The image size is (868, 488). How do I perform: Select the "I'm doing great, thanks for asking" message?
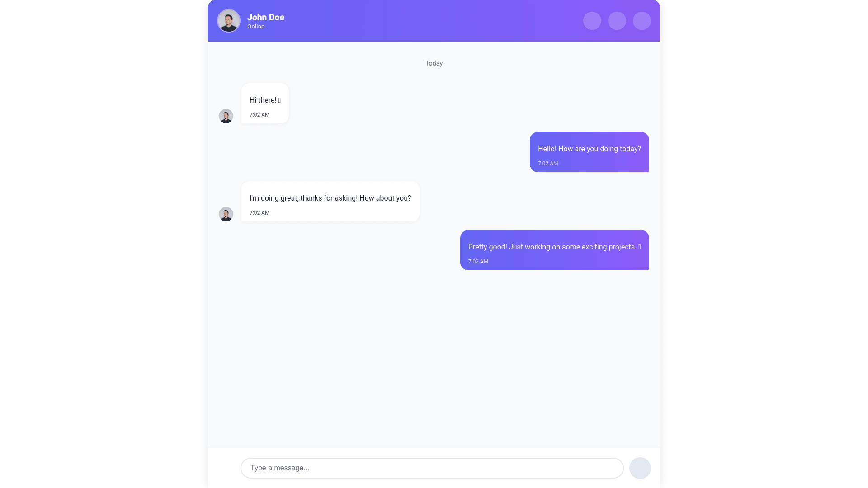[330, 201]
